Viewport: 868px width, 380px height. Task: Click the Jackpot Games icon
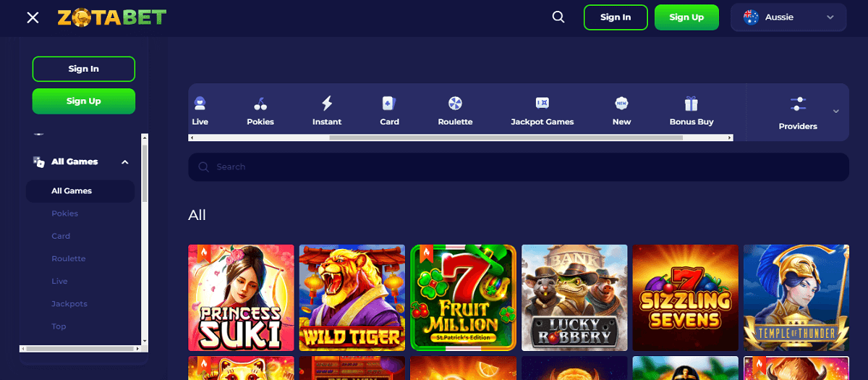click(542, 103)
